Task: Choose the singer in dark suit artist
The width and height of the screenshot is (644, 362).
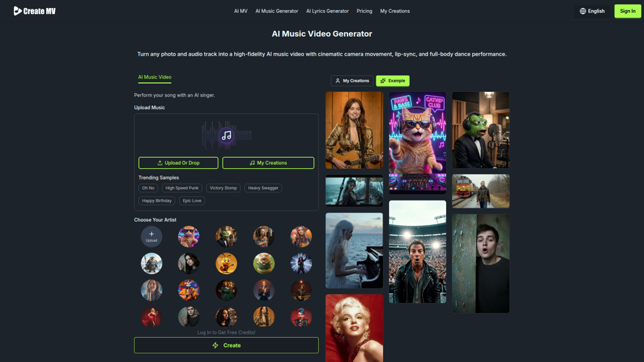Action: coord(264,290)
